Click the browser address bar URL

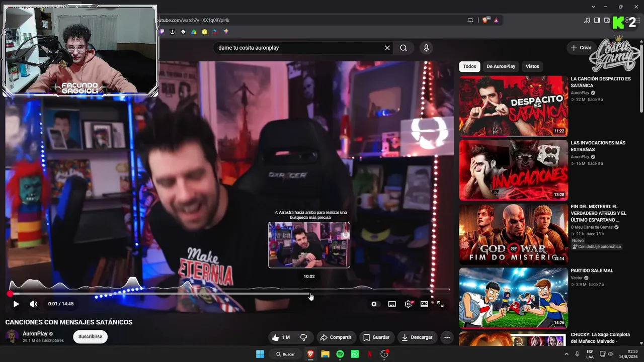pyautogui.click(x=194, y=20)
